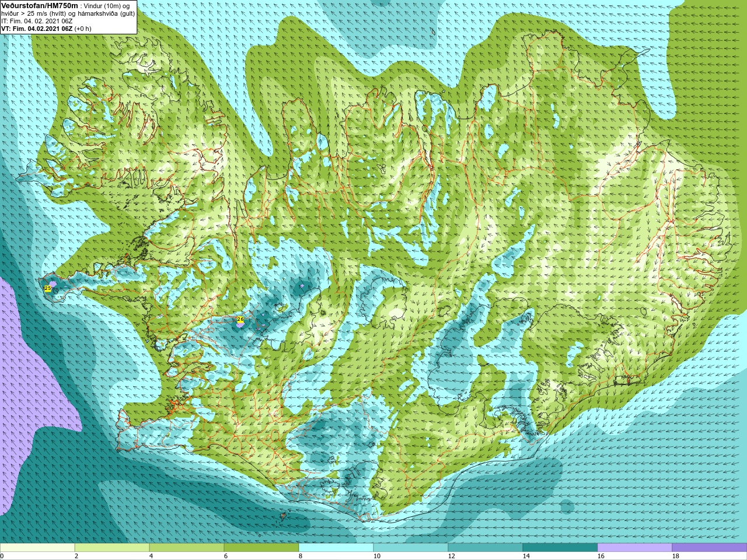Click the yellow gust marker labeled 26

pos(240,320)
